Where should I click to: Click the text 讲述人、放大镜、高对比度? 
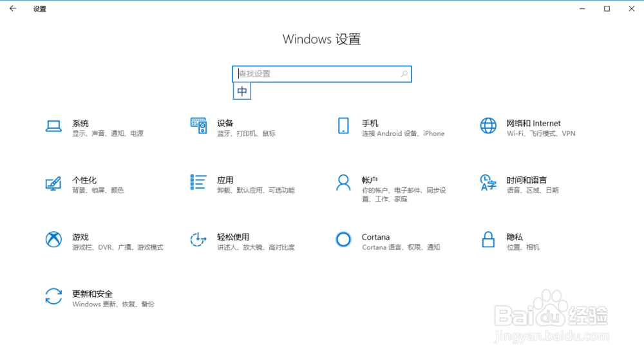(256, 247)
